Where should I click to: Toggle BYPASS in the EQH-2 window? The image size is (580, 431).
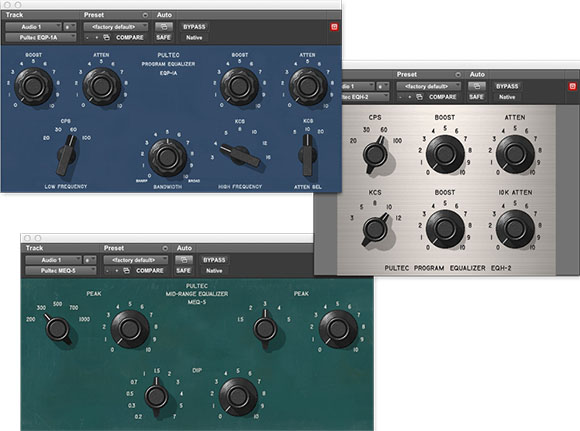[507, 86]
